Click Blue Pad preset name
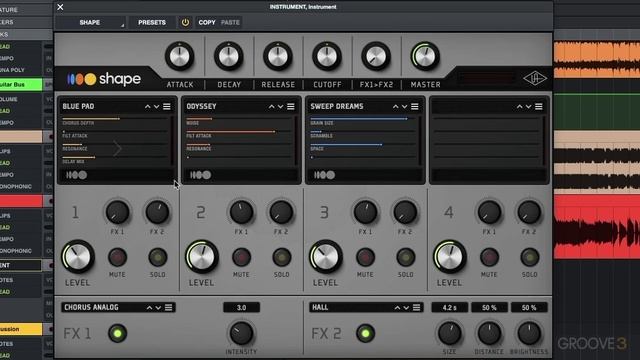This screenshot has width=640, height=360. [x=78, y=107]
